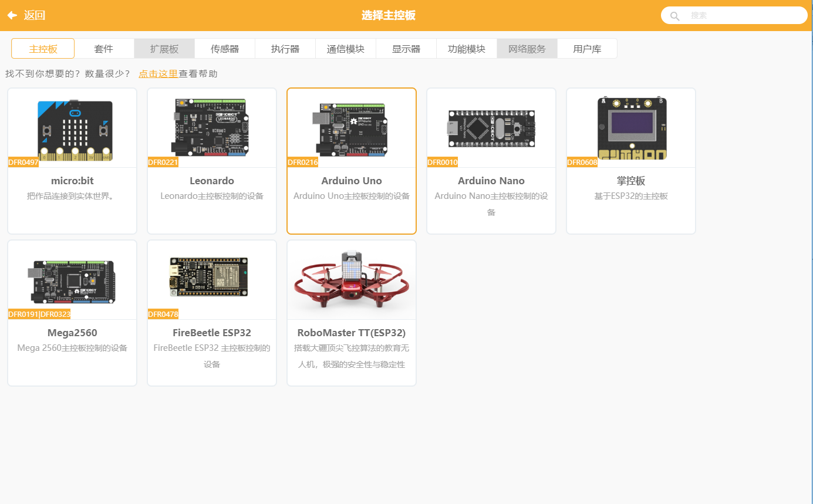Click the back arrow icon
The image size is (813, 504).
tap(12, 15)
